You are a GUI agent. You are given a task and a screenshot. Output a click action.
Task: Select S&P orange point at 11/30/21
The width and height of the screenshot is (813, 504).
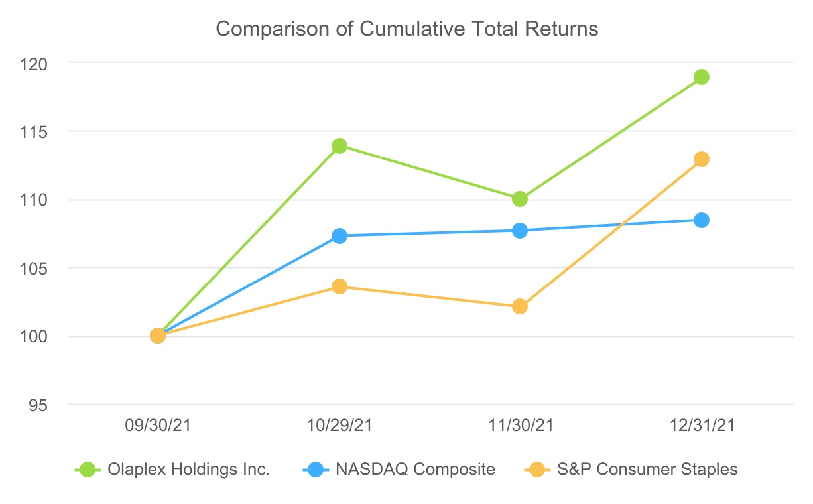click(520, 306)
